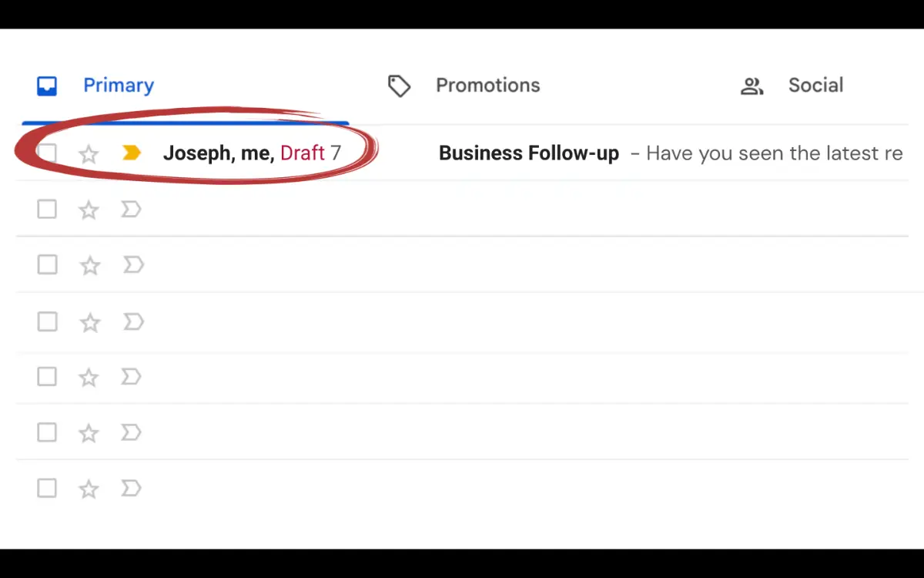Open the Social tab
The height and width of the screenshot is (578, 924).
point(815,85)
